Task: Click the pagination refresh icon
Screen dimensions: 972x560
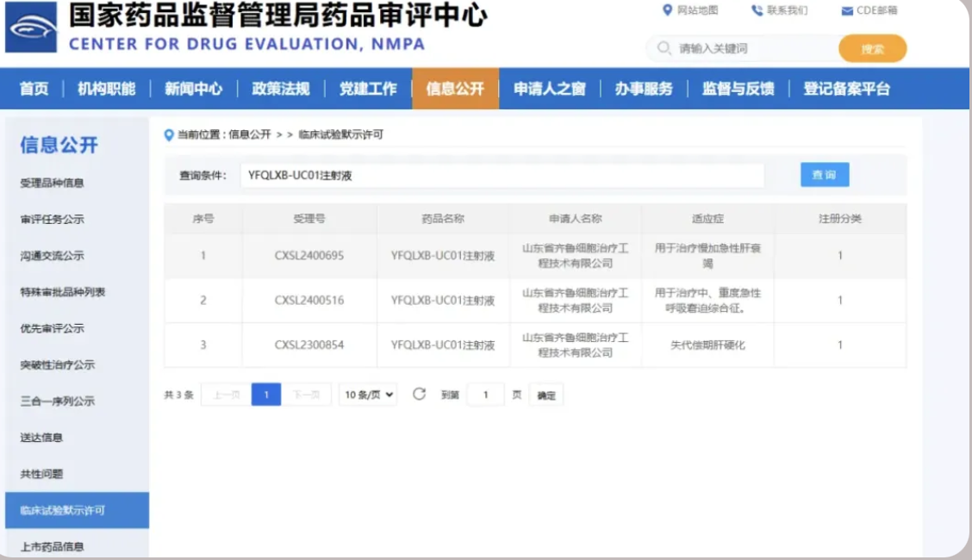Action: (419, 395)
